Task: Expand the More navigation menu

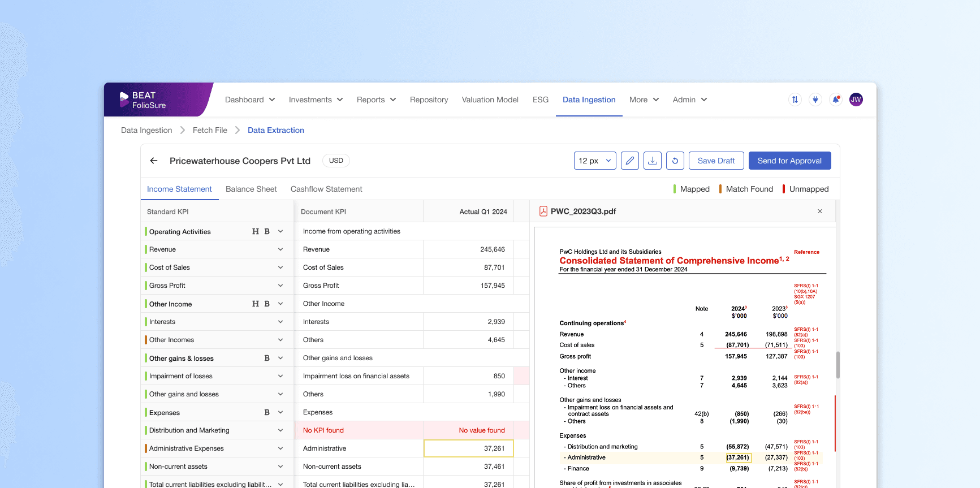Action: click(x=644, y=100)
